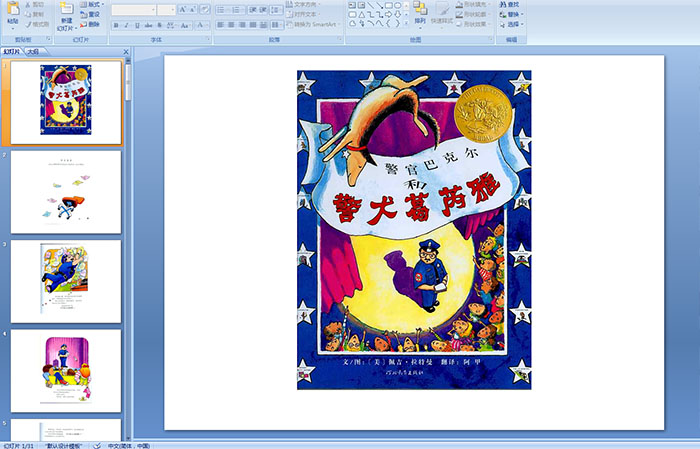Select the Arrow line shape
700x449 pixels.
(x=379, y=5)
